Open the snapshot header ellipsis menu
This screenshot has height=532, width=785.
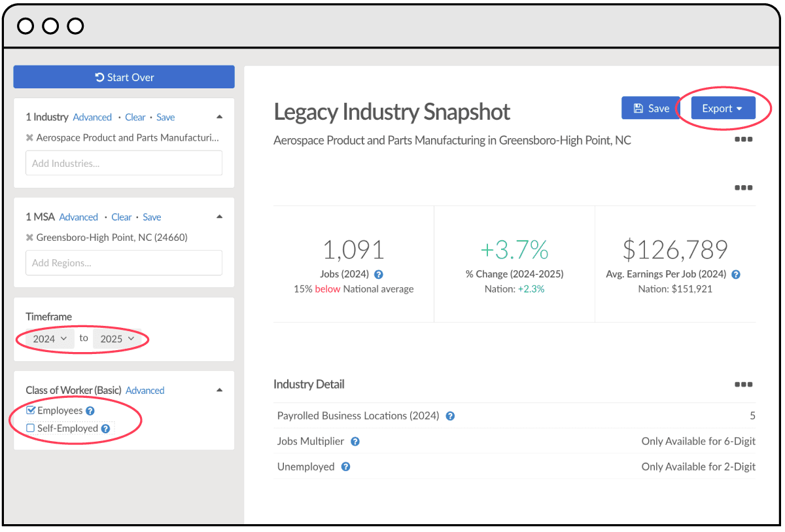[744, 139]
